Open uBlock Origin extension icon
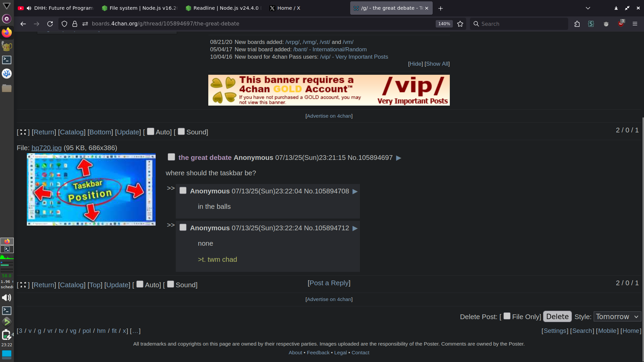644x362 pixels. pyautogui.click(x=621, y=24)
